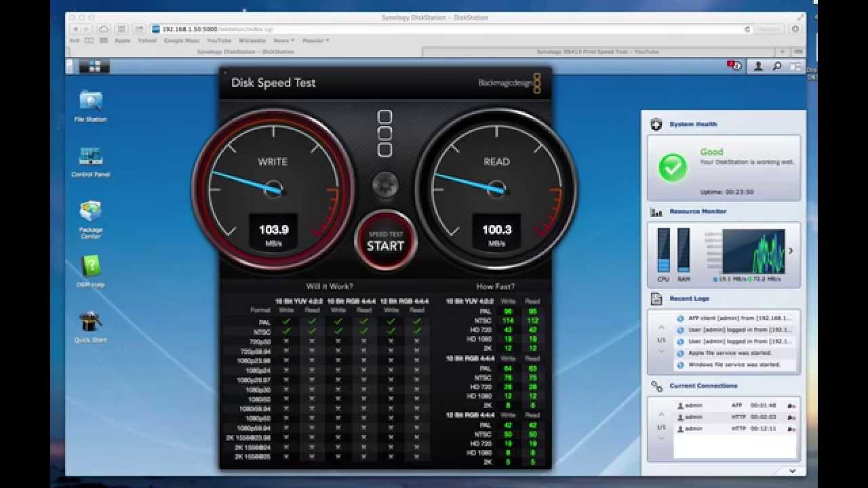Click the 'Will it Work?' heading
This screenshot has width=868, height=488.
330,287
